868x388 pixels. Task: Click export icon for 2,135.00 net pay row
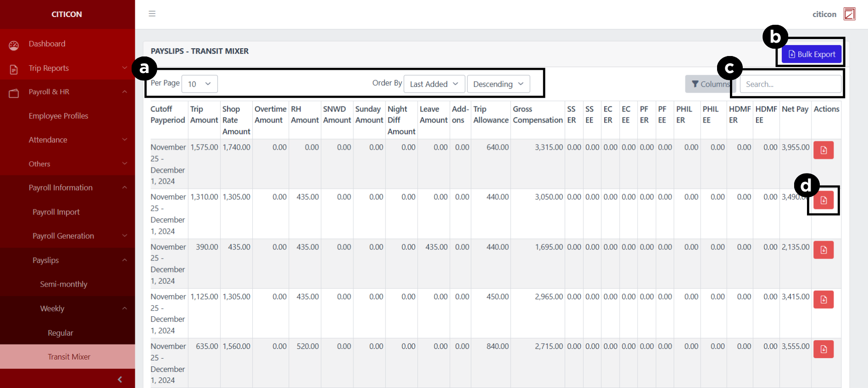823,250
